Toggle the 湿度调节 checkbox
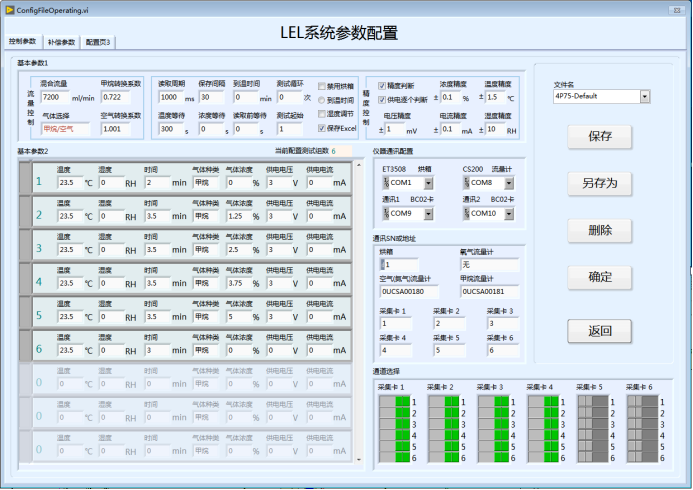Screen dimensions: 693x490 pyautogui.click(x=322, y=114)
